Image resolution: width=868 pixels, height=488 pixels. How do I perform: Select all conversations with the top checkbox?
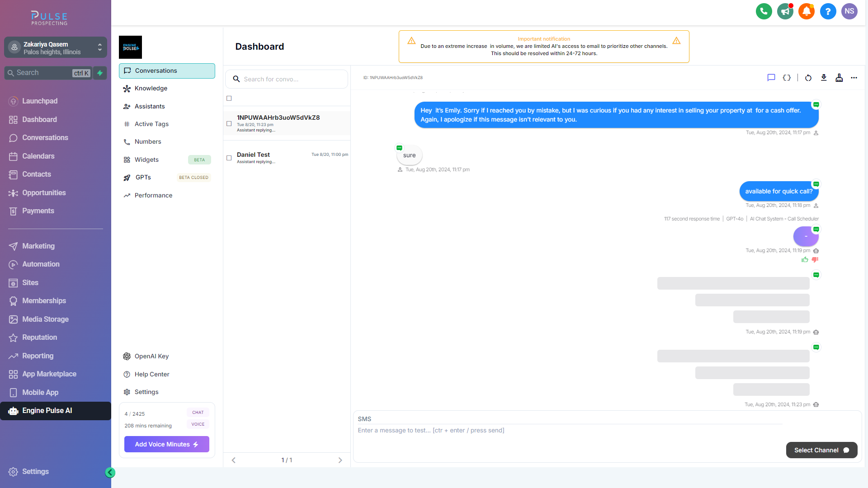tap(229, 98)
